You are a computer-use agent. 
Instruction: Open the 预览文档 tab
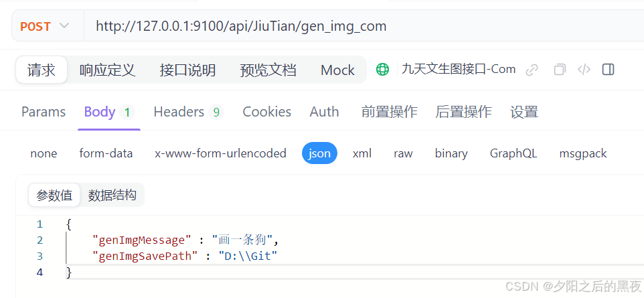(268, 70)
